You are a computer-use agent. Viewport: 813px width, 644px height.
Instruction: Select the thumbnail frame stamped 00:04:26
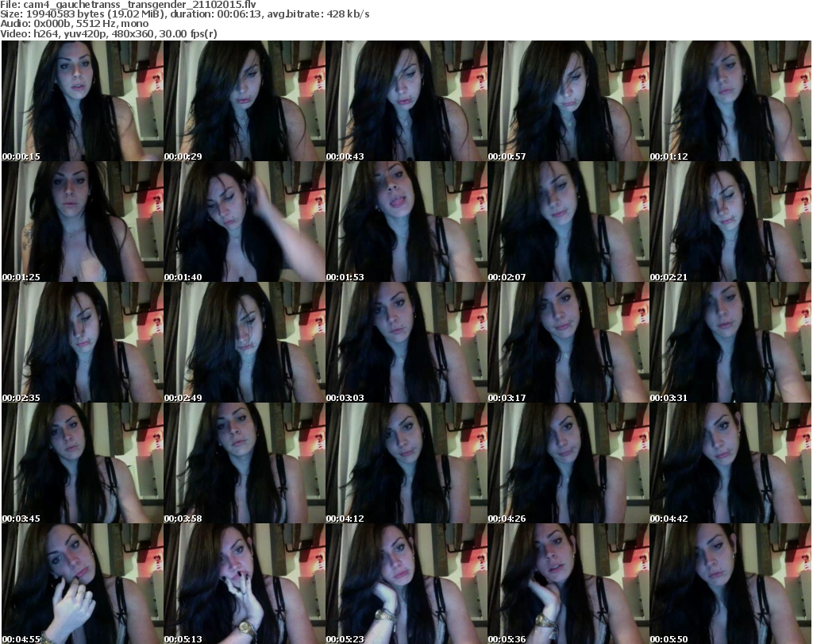[568, 463]
